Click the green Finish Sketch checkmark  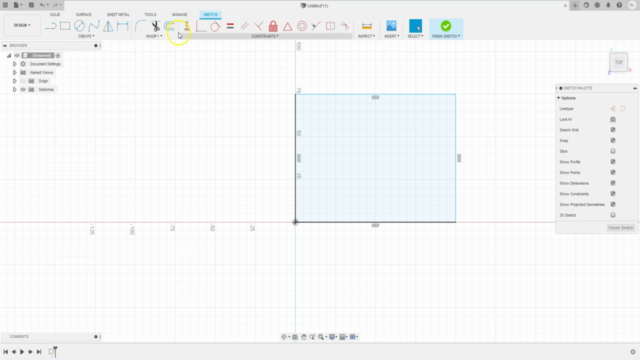pyautogui.click(x=446, y=26)
